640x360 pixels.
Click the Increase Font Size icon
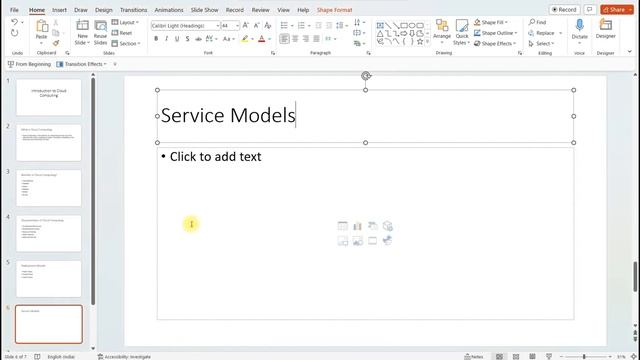tap(246, 25)
